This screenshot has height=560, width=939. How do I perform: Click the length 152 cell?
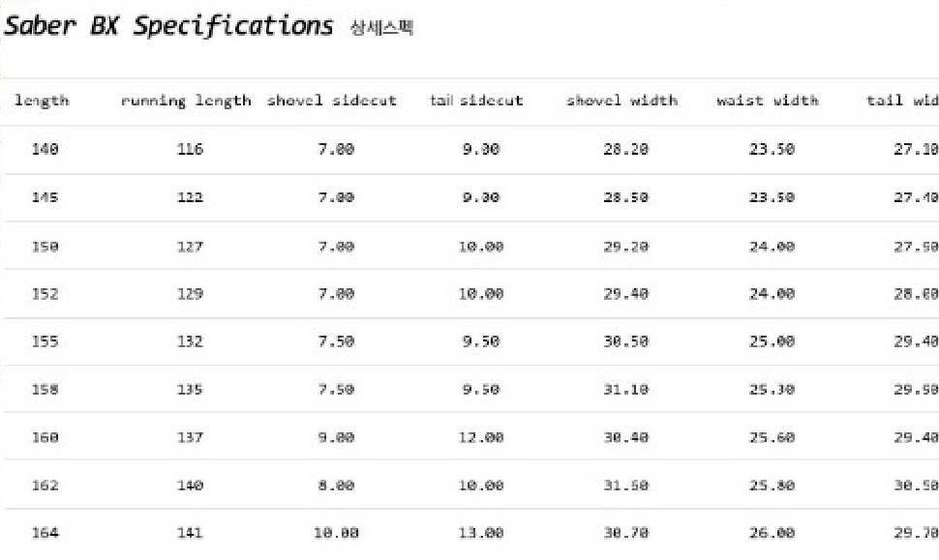point(45,294)
